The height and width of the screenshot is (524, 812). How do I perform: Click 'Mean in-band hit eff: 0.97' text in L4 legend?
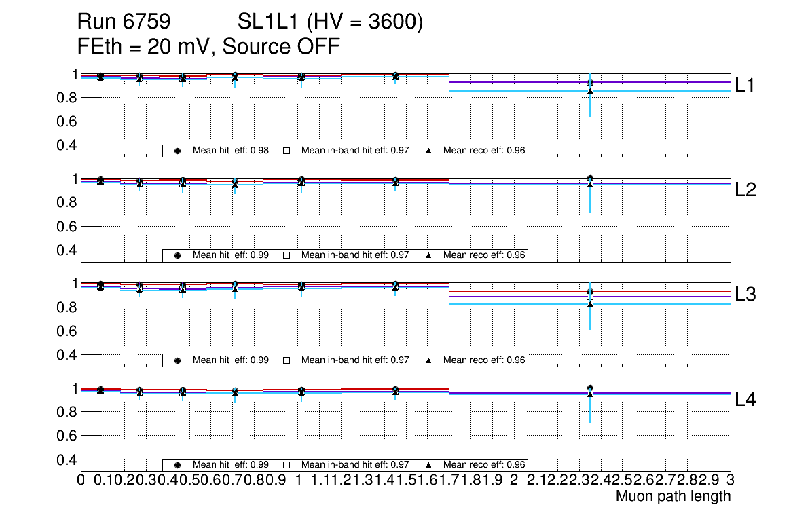point(355,465)
